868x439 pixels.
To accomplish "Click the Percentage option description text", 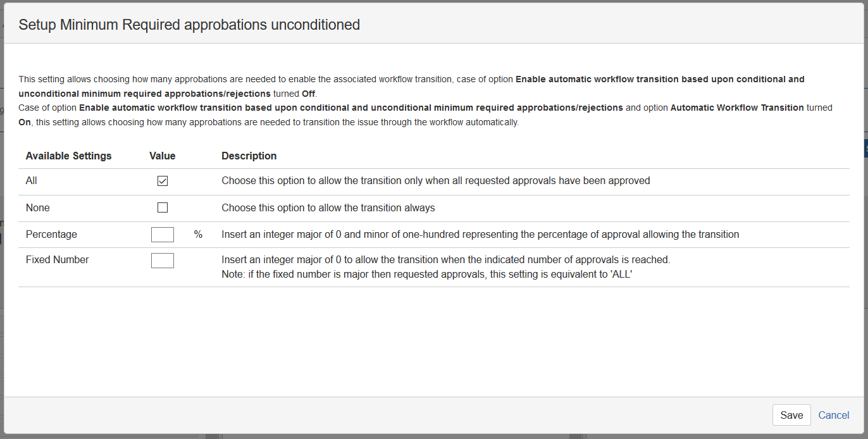I will tap(480, 235).
